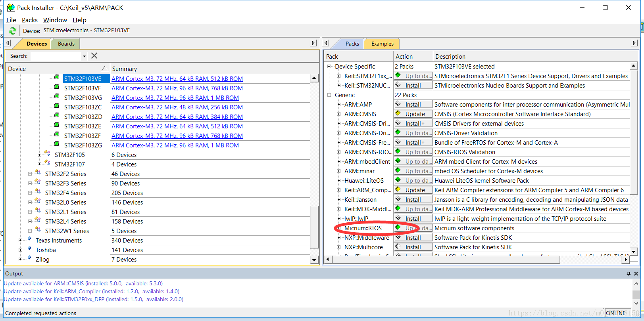The image size is (644, 321).
Task: Click the STM32F4 Series family icon
Action: [38, 191]
